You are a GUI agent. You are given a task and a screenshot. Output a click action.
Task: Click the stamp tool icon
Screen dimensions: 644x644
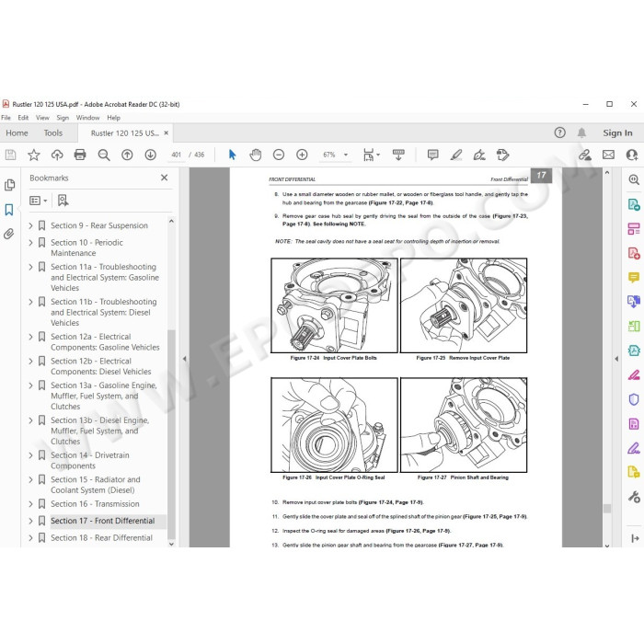point(502,155)
